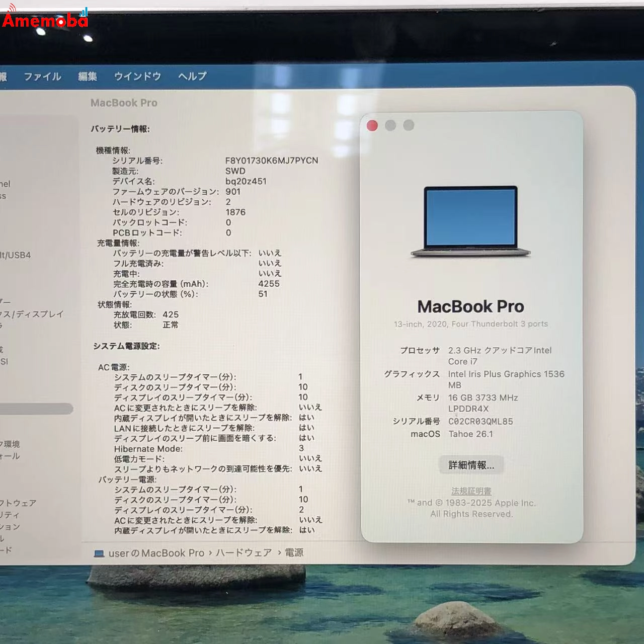Select sidebar item ending in lt/USB4

pyautogui.click(x=16, y=255)
